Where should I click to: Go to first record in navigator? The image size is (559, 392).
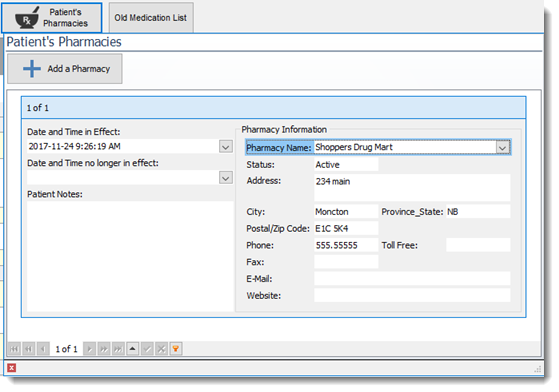14,349
